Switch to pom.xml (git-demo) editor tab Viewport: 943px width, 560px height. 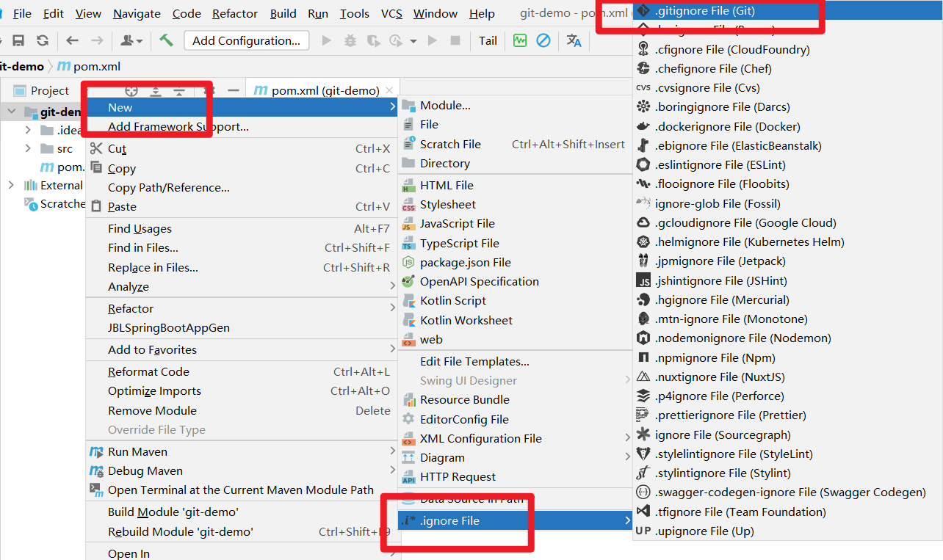coord(323,91)
